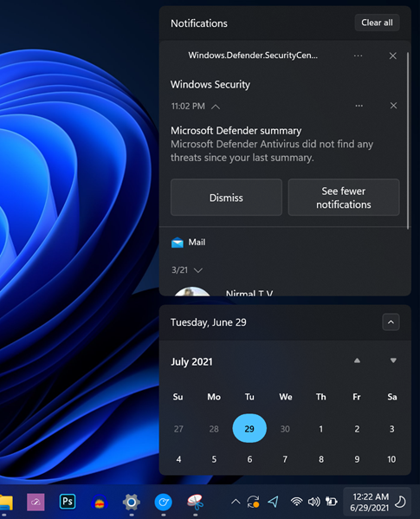Select July 10 in the calendar
The width and height of the screenshot is (420, 519).
click(x=391, y=459)
